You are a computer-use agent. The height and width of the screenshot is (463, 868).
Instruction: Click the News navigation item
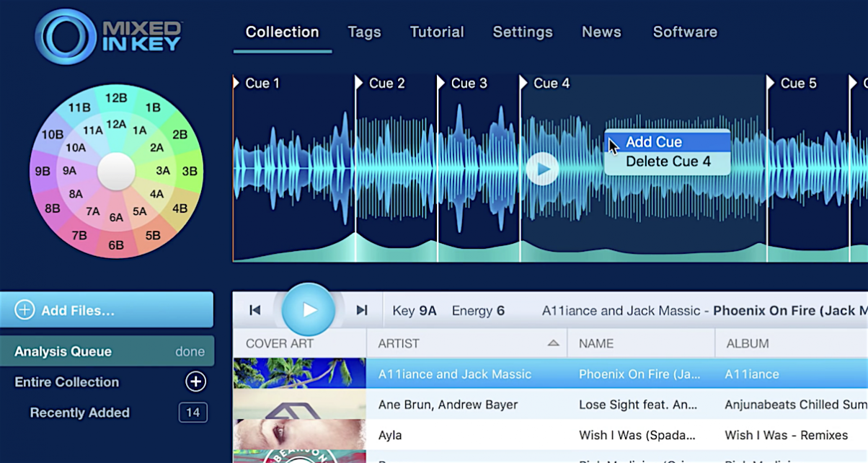(601, 32)
